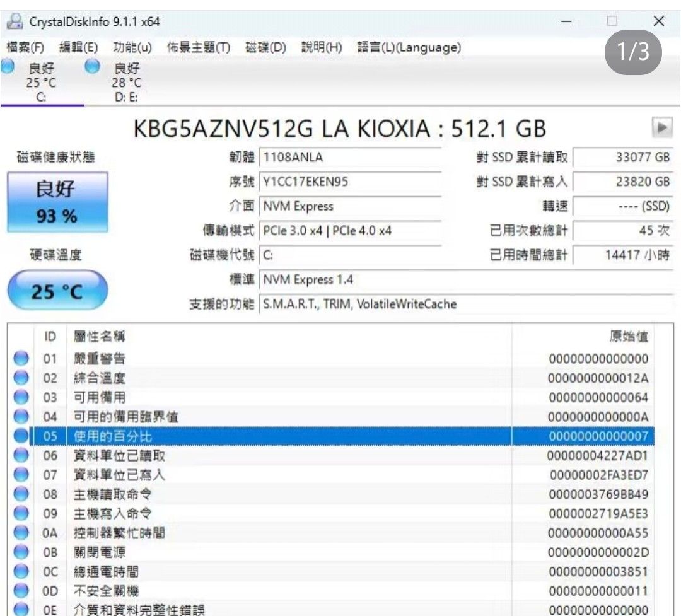This screenshot has width=681, height=616.
Task: Click the status orb for row 03 可用備用
Action: [21, 397]
